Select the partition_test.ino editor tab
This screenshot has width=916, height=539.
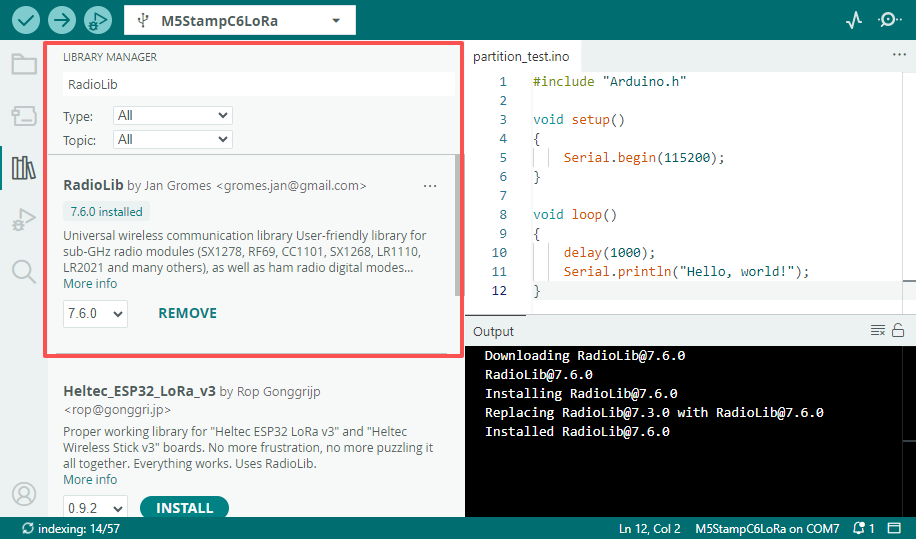[x=520, y=57]
